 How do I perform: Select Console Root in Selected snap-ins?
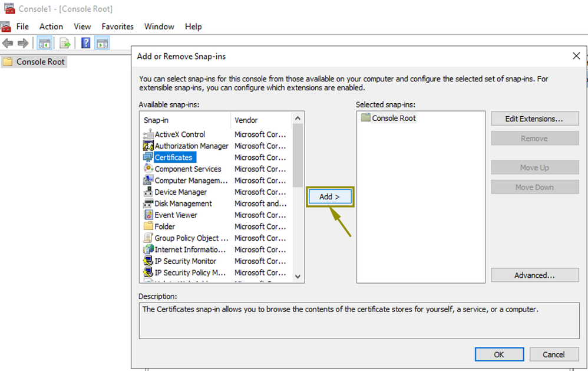[x=394, y=118]
